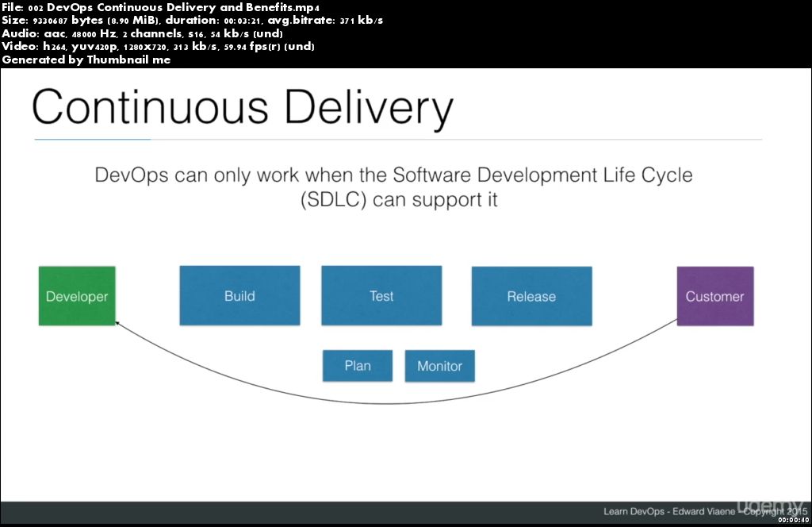812x527 pixels.
Task: Click the Test stage box
Action: point(381,296)
